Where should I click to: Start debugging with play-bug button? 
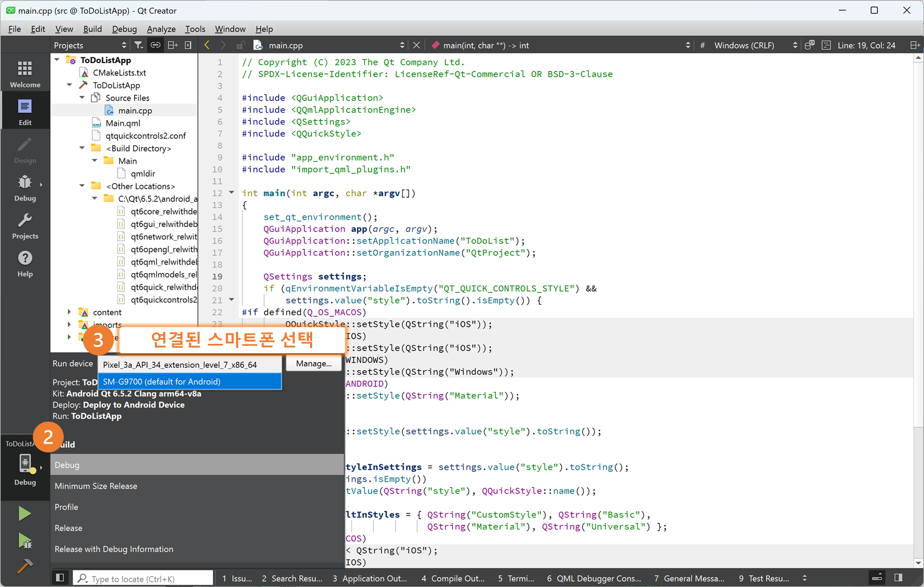point(25,541)
